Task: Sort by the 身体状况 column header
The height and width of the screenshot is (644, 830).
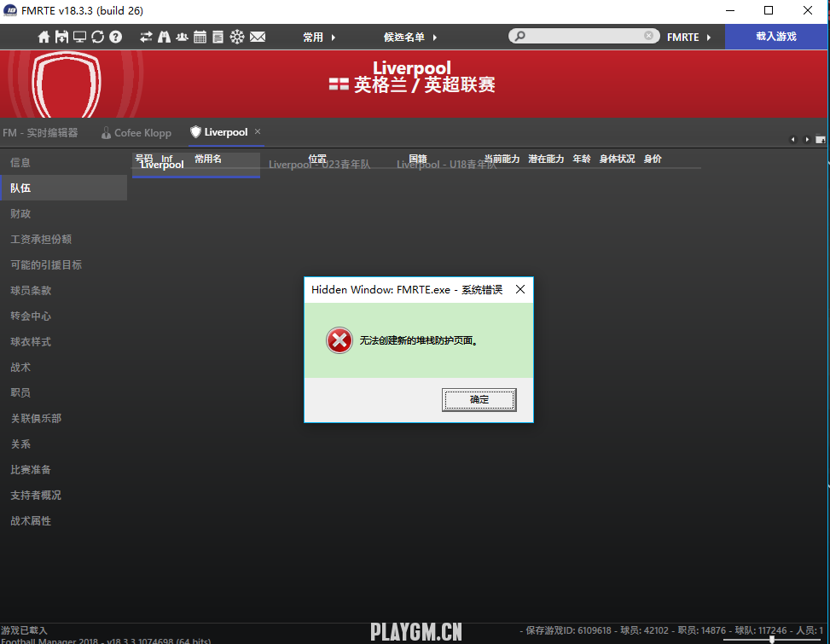Action: coord(617,159)
